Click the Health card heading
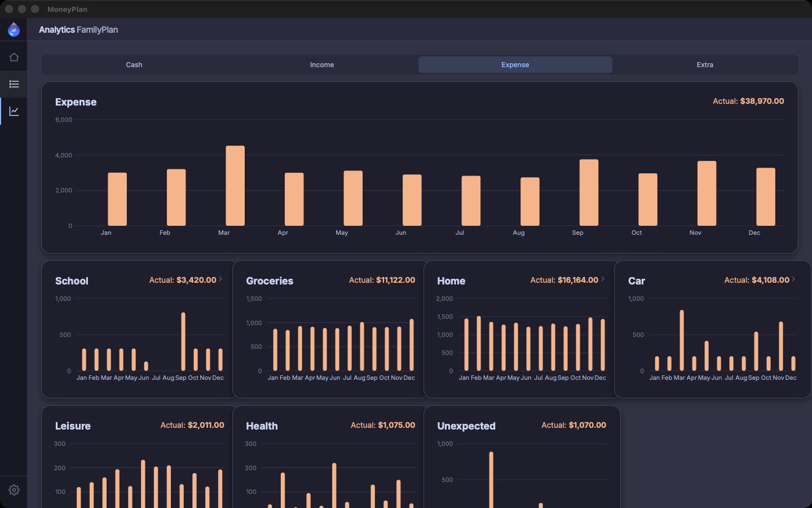Image resolution: width=812 pixels, height=508 pixels. click(262, 426)
